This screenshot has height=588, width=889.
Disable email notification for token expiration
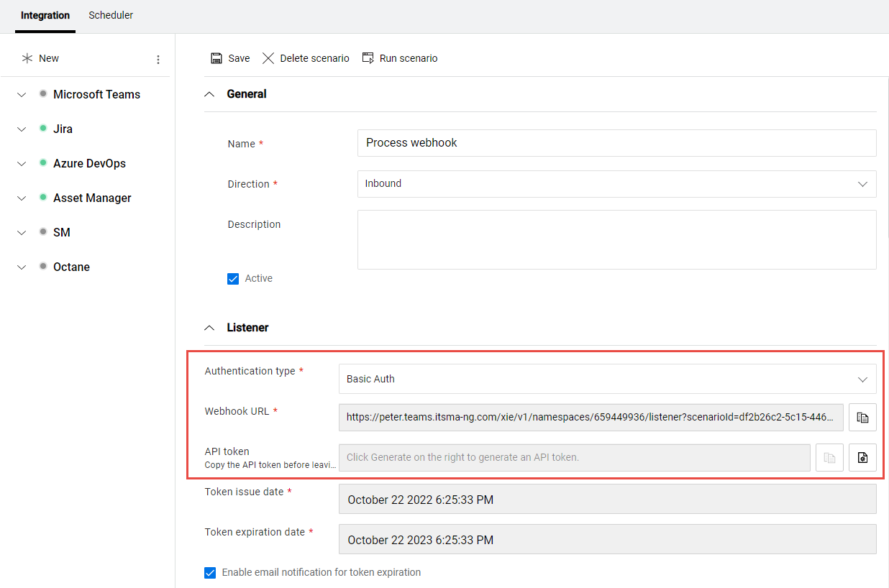click(210, 572)
